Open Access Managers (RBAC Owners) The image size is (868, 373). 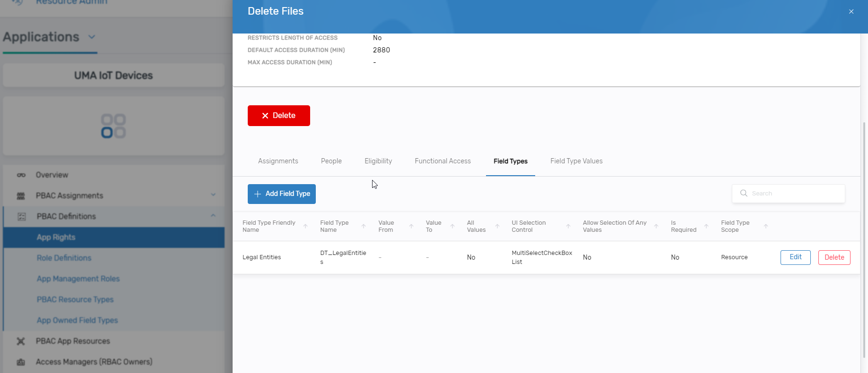click(x=94, y=362)
